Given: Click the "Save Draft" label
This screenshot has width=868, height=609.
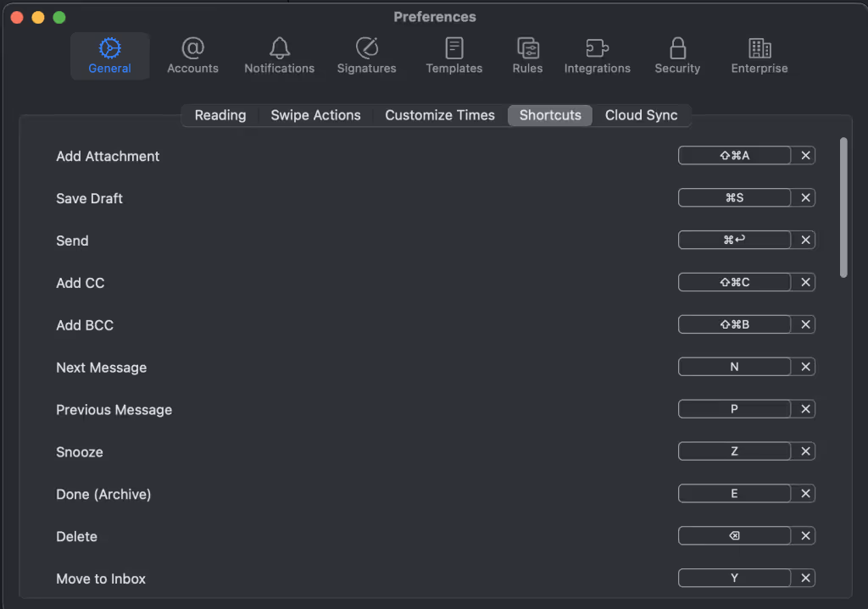Looking at the screenshot, I should point(89,198).
